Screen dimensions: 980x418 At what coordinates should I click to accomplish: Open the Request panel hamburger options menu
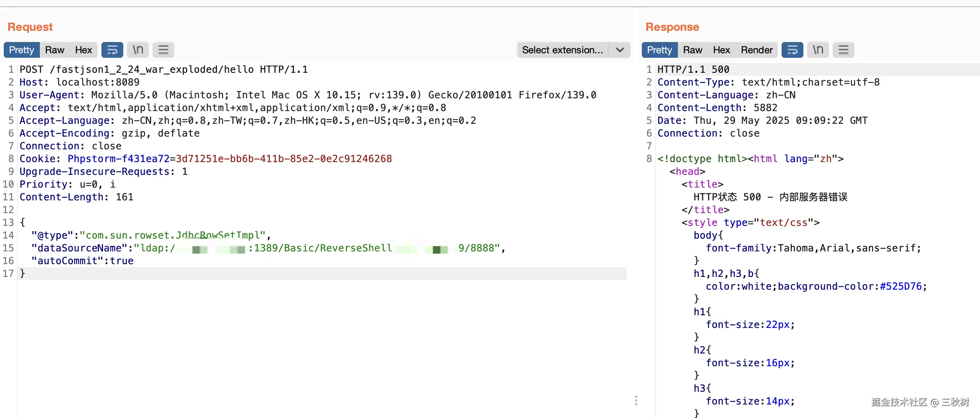coord(163,50)
